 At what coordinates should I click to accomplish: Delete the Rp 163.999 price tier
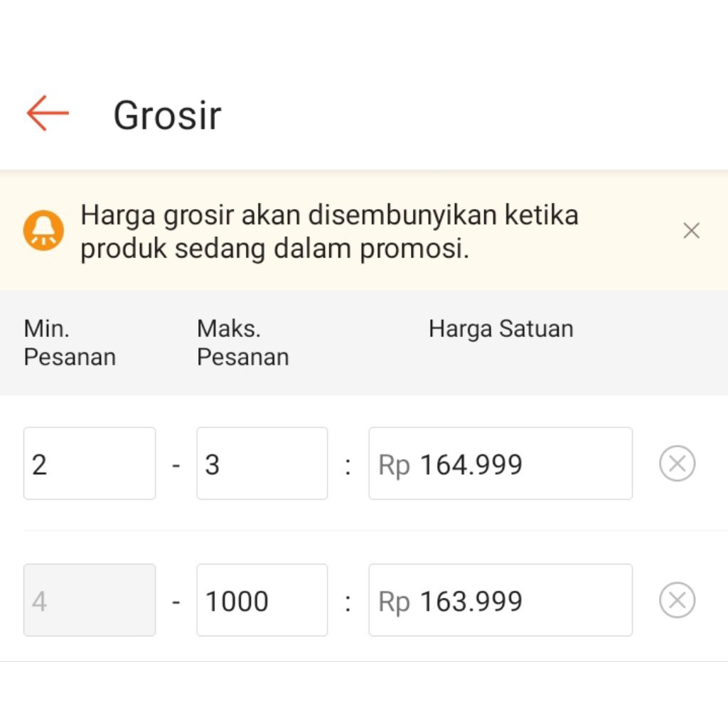(x=677, y=601)
